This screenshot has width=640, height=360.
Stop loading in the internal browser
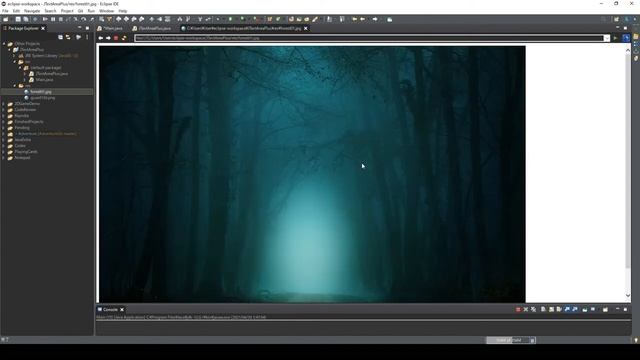pyautogui.click(x=116, y=38)
